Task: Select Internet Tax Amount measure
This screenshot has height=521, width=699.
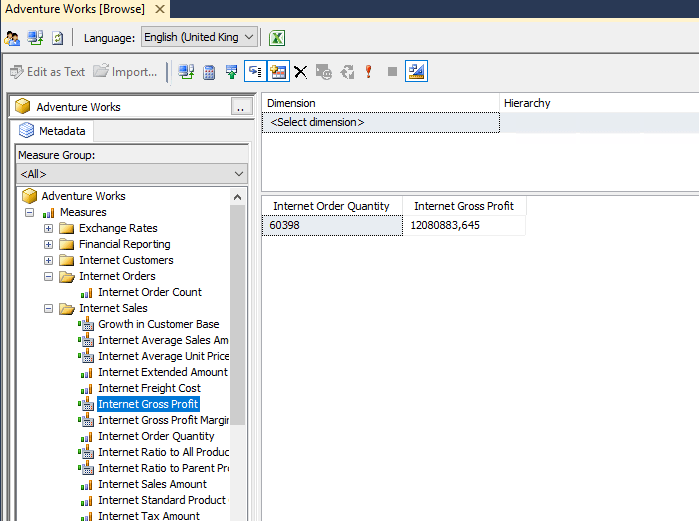Action: (x=149, y=516)
